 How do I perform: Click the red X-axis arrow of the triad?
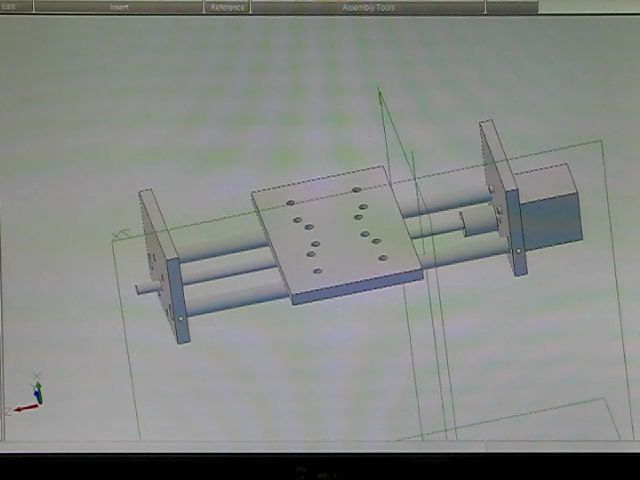(x=24, y=408)
